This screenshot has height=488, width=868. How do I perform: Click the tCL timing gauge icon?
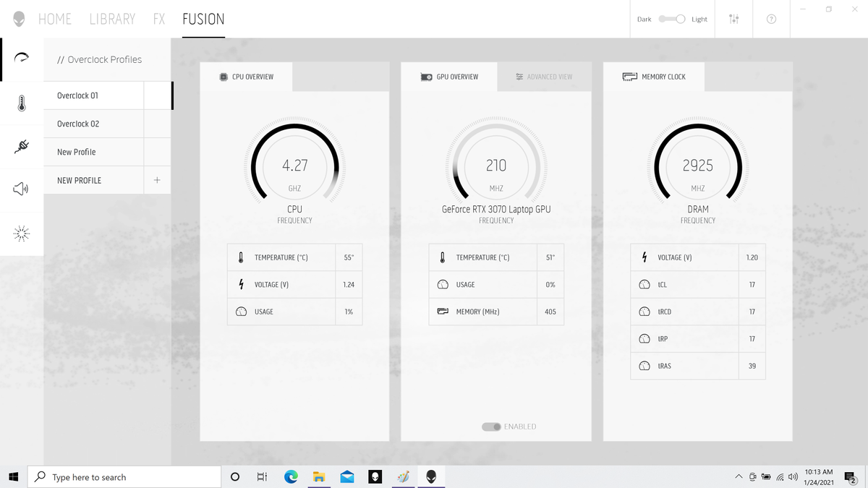tap(644, 284)
